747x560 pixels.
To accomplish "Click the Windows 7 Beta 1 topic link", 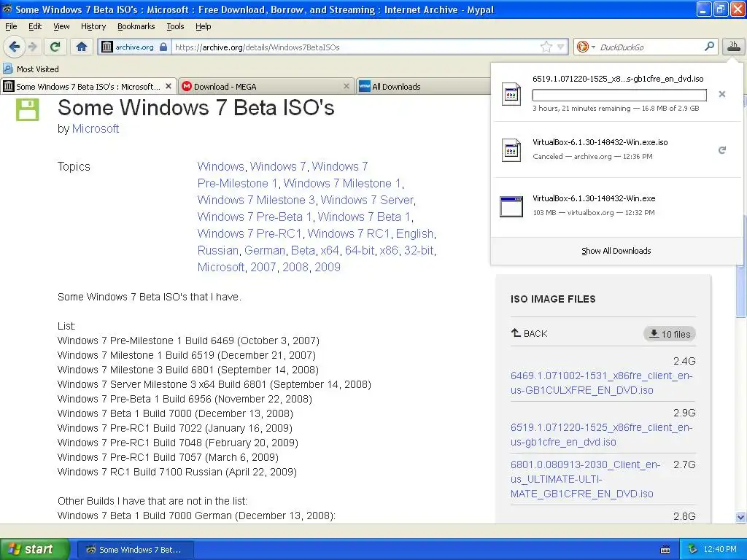I will [364, 217].
